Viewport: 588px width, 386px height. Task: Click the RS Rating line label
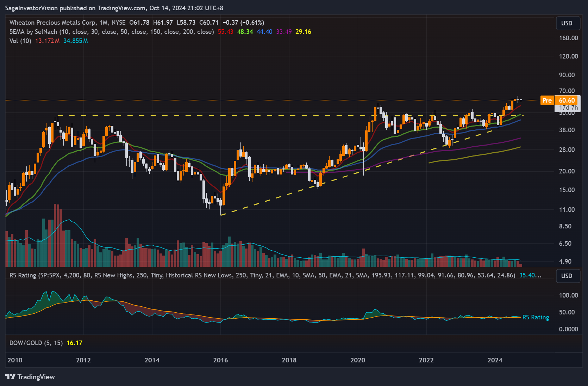click(x=536, y=317)
